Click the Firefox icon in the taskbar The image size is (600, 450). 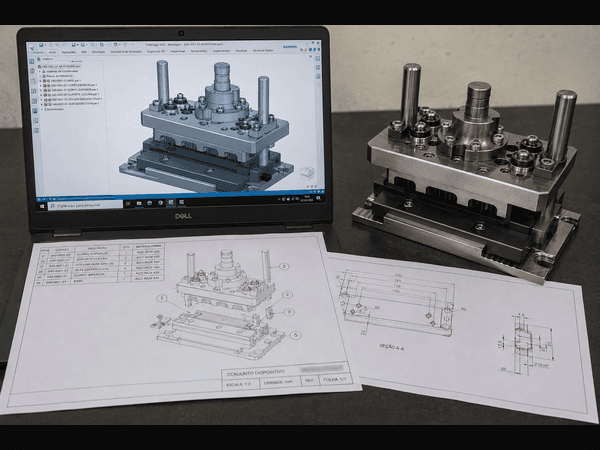(160, 203)
